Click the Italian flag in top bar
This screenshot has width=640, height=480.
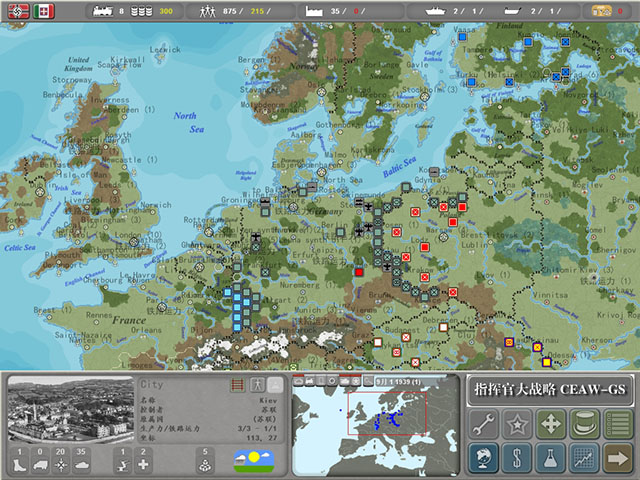(x=44, y=10)
